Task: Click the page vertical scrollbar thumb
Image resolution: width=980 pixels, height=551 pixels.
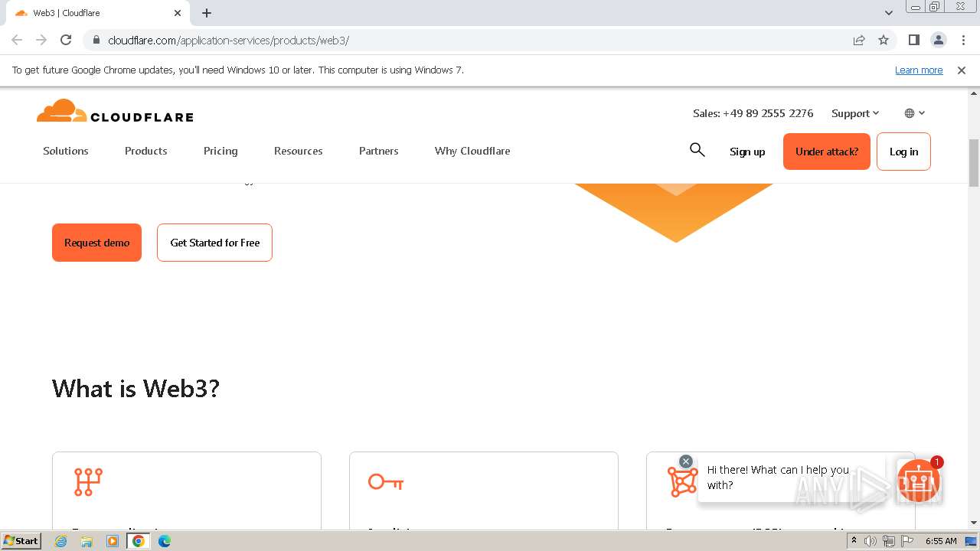Action: [x=974, y=162]
